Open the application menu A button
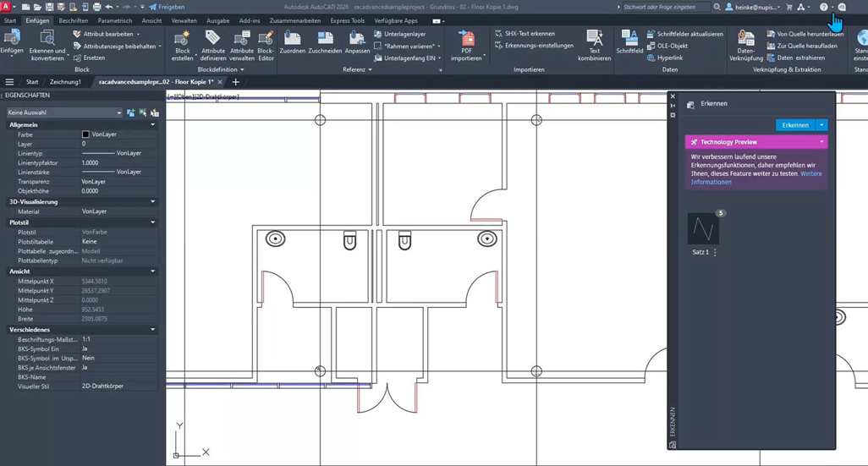This screenshot has height=466, width=868. click(x=6, y=7)
